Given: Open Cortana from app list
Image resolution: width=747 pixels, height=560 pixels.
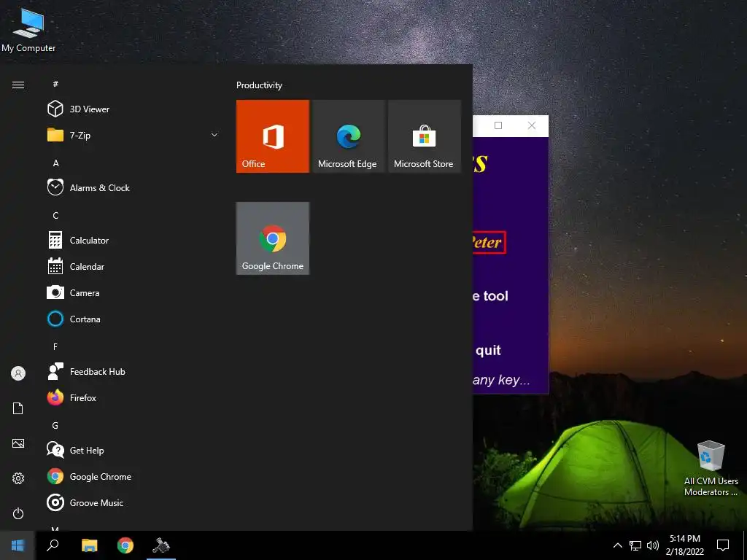Looking at the screenshot, I should [133, 319].
